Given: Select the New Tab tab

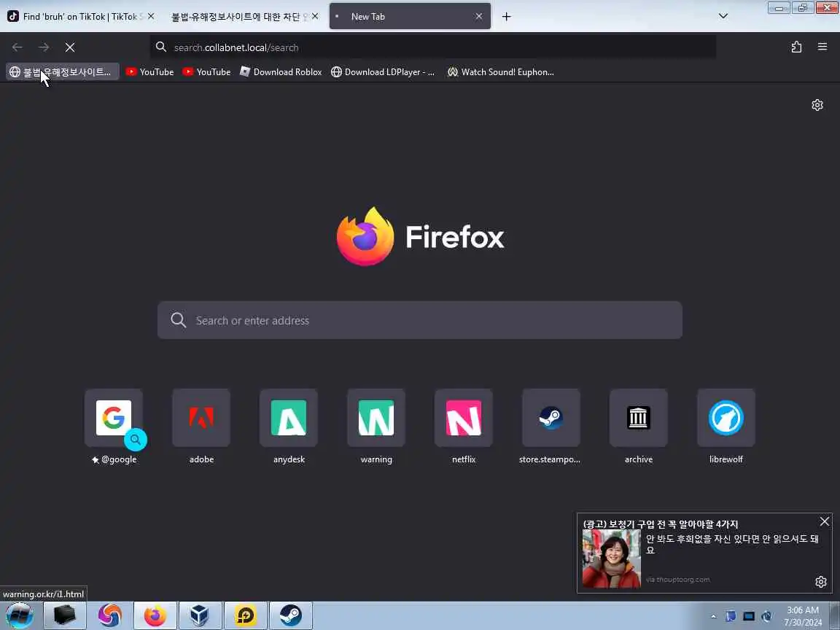Looking at the screenshot, I should coord(410,17).
